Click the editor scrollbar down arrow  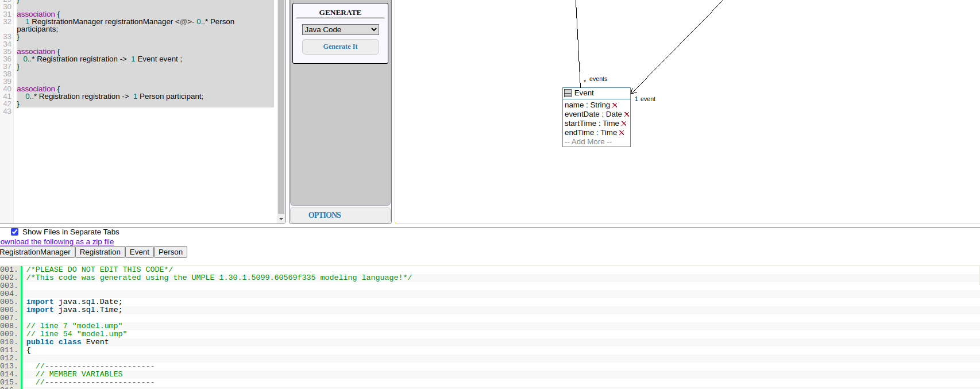pyautogui.click(x=281, y=219)
